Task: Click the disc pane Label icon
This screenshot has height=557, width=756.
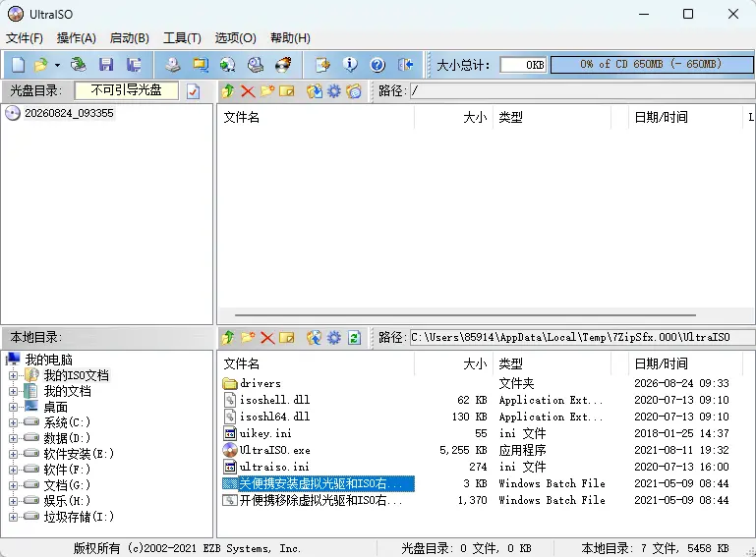Action: (x=354, y=91)
